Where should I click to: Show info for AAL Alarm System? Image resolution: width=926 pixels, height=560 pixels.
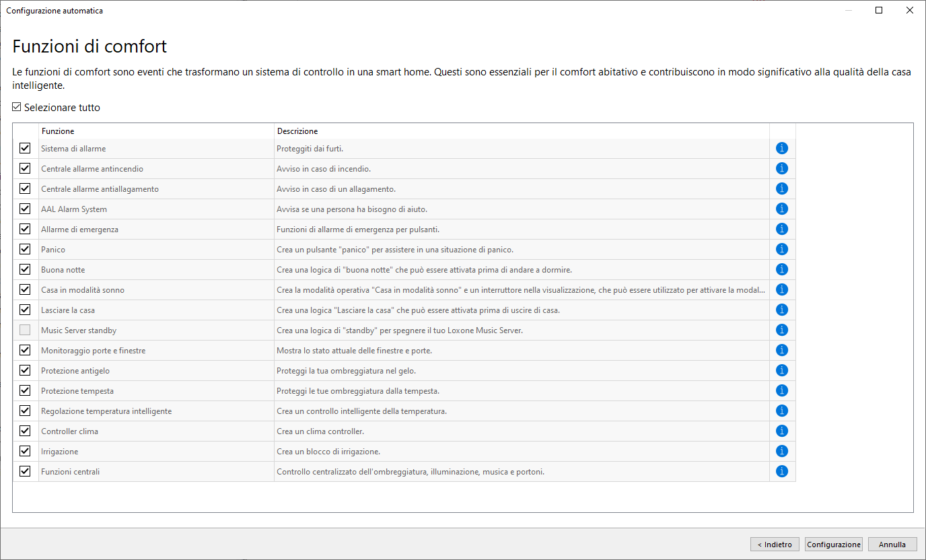pyautogui.click(x=781, y=209)
